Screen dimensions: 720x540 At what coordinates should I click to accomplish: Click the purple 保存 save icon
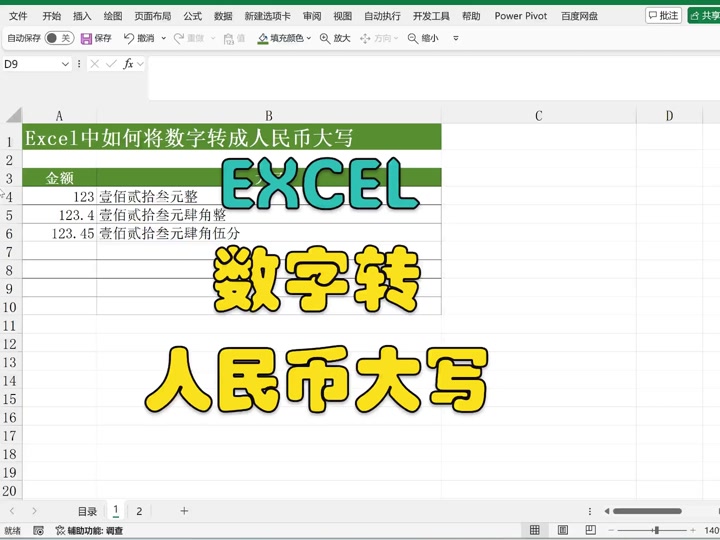click(86, 39)
